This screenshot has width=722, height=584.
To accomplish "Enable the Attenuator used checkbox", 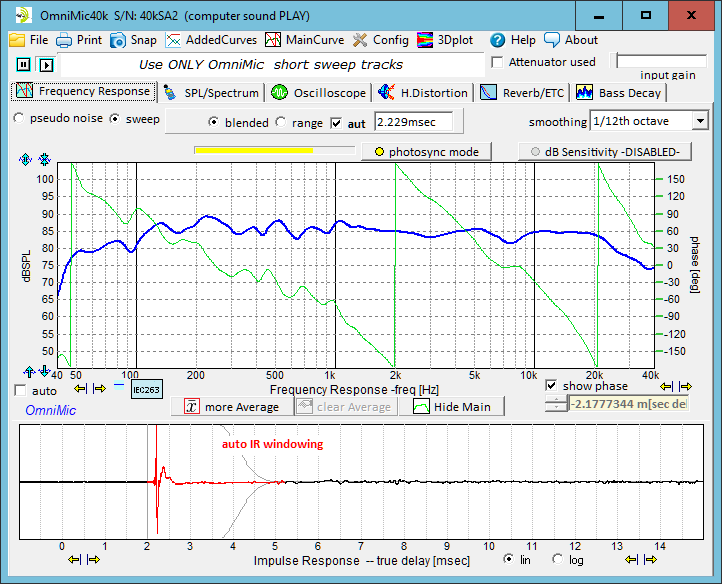I will [x=499, y=62].
